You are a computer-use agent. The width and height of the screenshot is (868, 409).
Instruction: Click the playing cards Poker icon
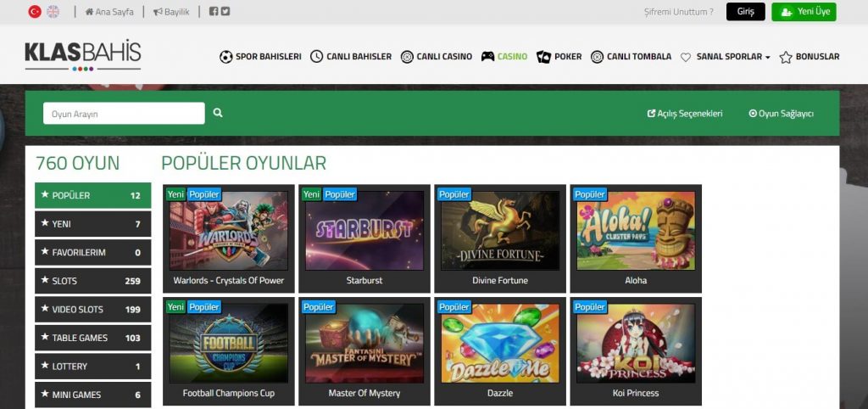(543, 57)
